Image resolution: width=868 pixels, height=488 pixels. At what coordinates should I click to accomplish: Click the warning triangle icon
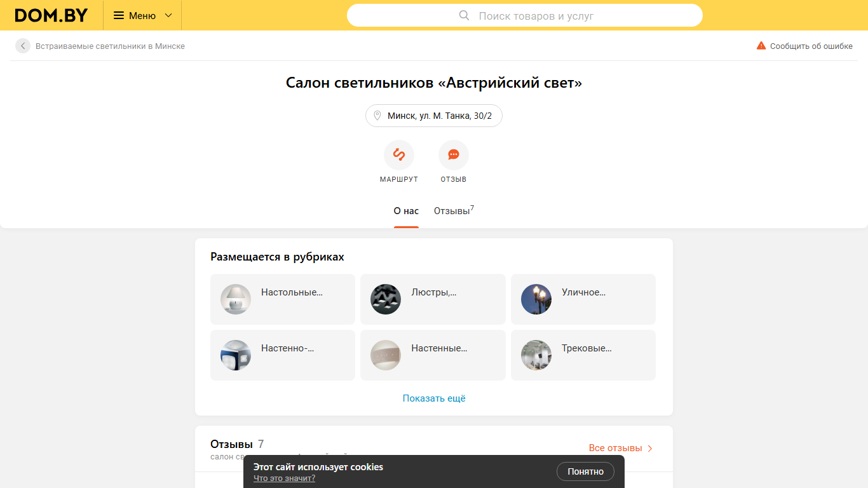coord(761,46)
